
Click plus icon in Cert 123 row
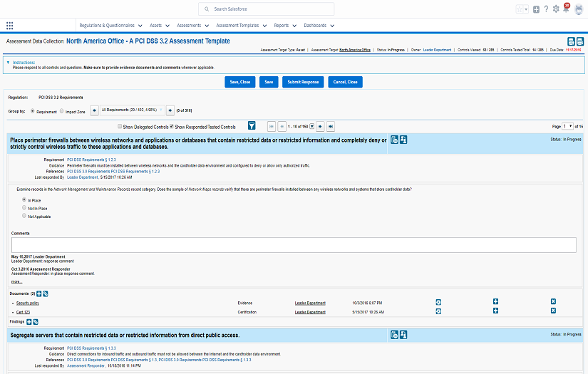click(496, 311)
